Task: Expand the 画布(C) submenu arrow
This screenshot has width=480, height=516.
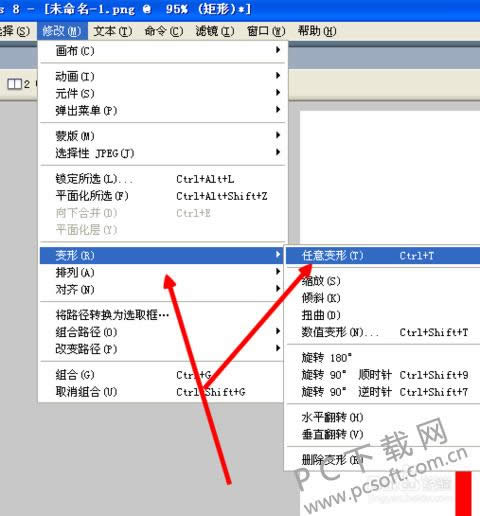Action: (277, 50)
